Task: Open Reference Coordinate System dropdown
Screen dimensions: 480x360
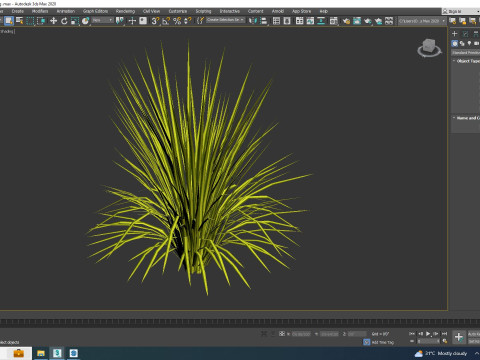Action: (x=103, y=20)
